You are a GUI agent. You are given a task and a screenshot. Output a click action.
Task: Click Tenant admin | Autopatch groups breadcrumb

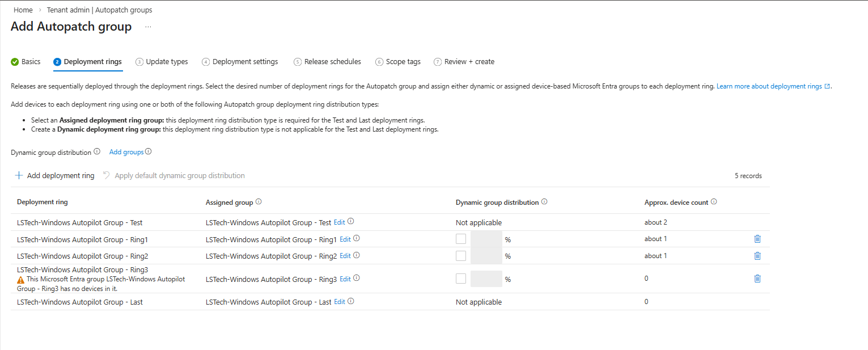[99, 10]
